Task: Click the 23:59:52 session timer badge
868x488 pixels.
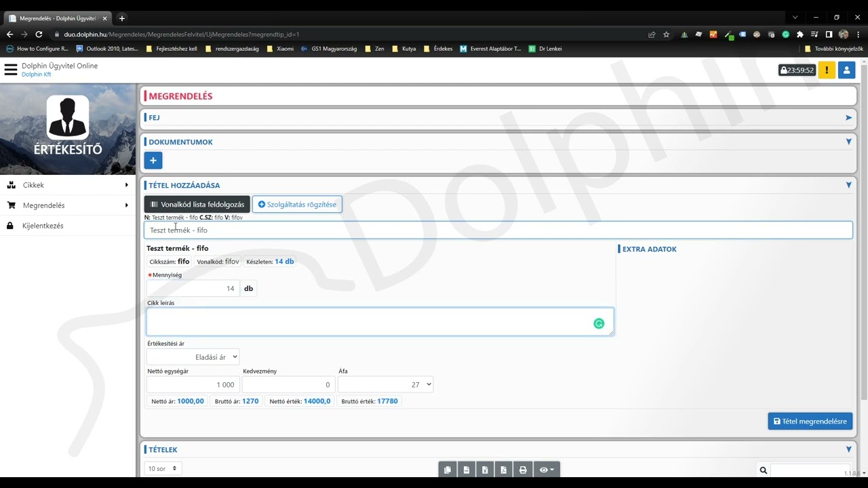Action: pos(797,70)
